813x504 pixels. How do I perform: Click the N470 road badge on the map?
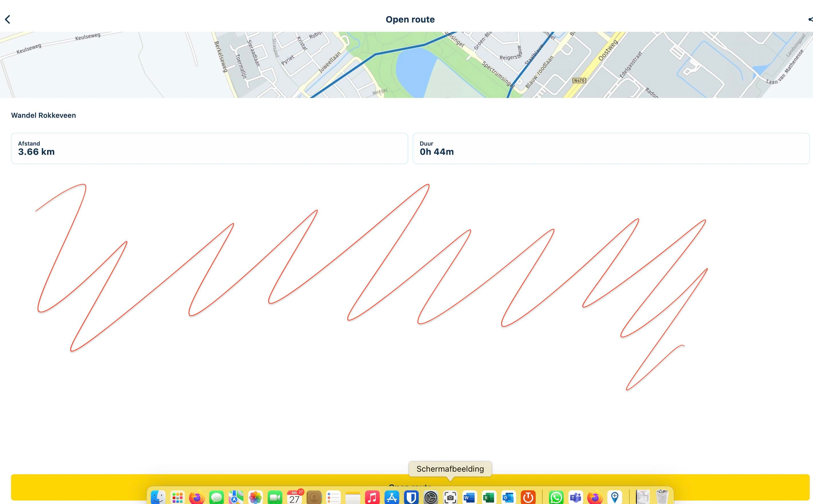pos(579,80)
